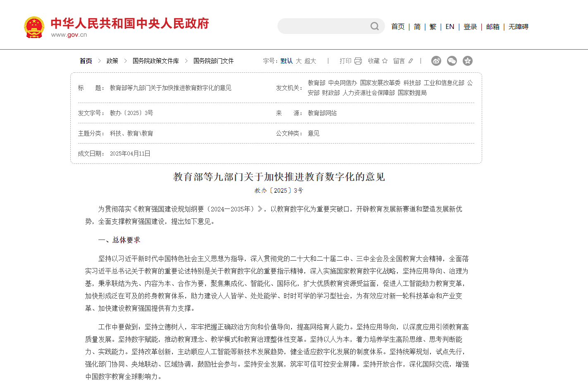Switch to 繁 traditional Chinese
Screen dimensions: 588x381
coord(433,26)
